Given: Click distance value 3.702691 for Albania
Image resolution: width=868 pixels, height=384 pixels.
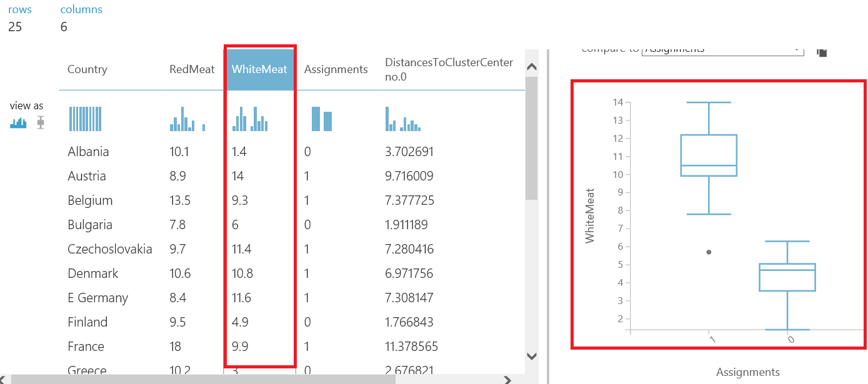Looking at the screenshot, I should [409, 152].
